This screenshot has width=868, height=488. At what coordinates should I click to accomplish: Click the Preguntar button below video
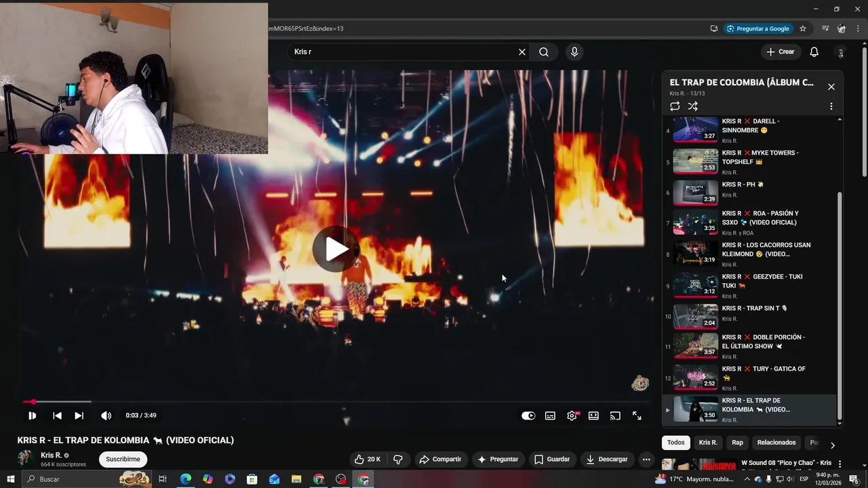tap(498, 460)
